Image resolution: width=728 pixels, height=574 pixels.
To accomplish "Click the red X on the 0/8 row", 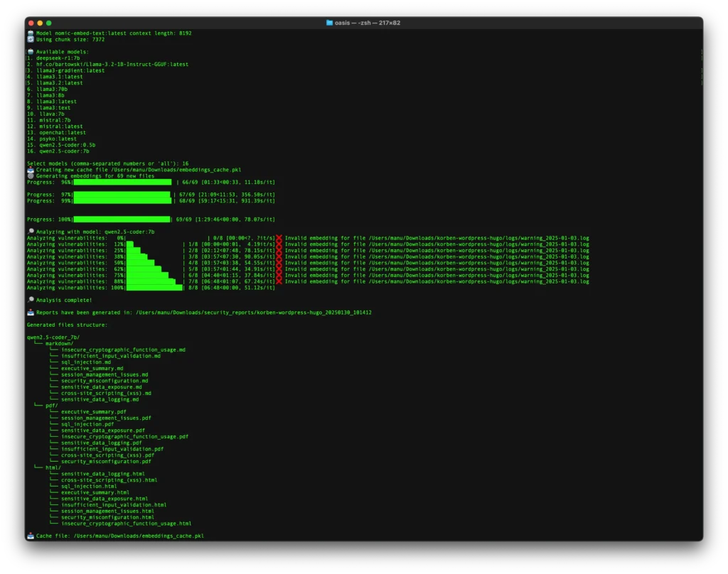I will point(279,238).
